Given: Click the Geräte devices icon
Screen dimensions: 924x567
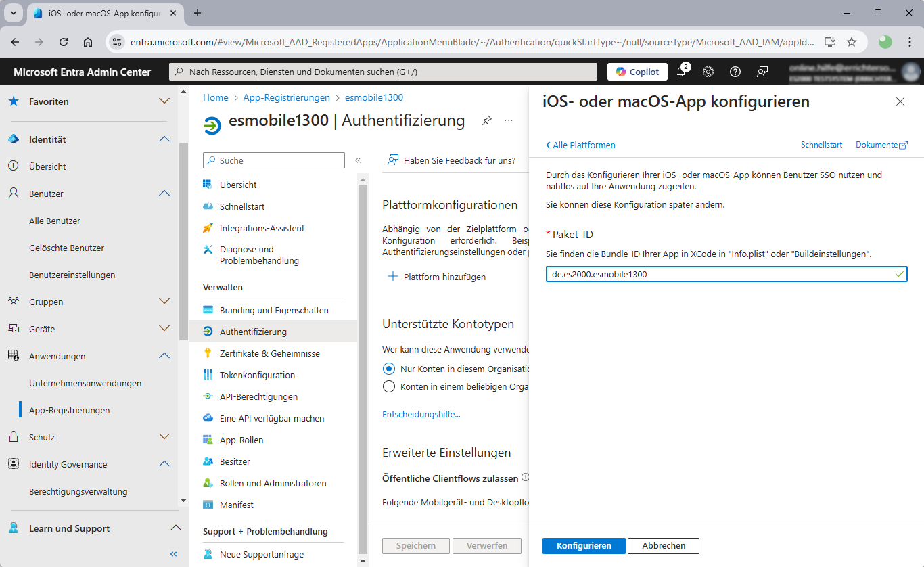Looking at the screenshot, I should pos(14,329).
